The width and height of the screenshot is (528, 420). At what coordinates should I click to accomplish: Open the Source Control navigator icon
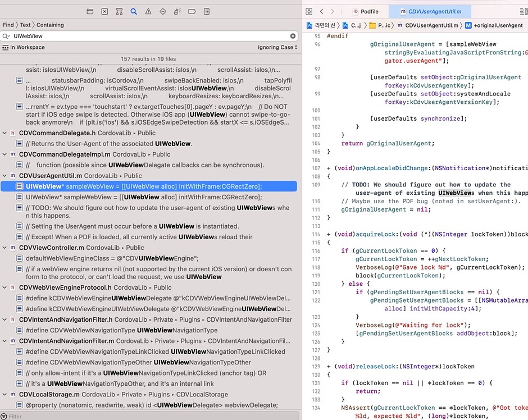pyautogui.click(x=104, y=11)
